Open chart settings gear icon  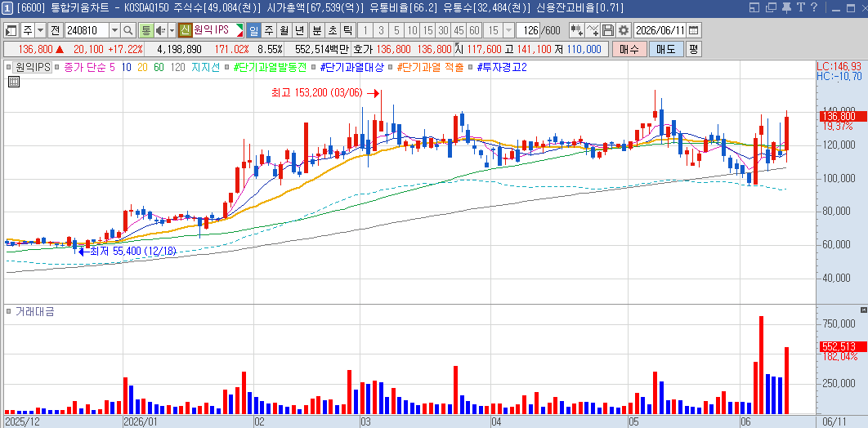click(624, 30)
